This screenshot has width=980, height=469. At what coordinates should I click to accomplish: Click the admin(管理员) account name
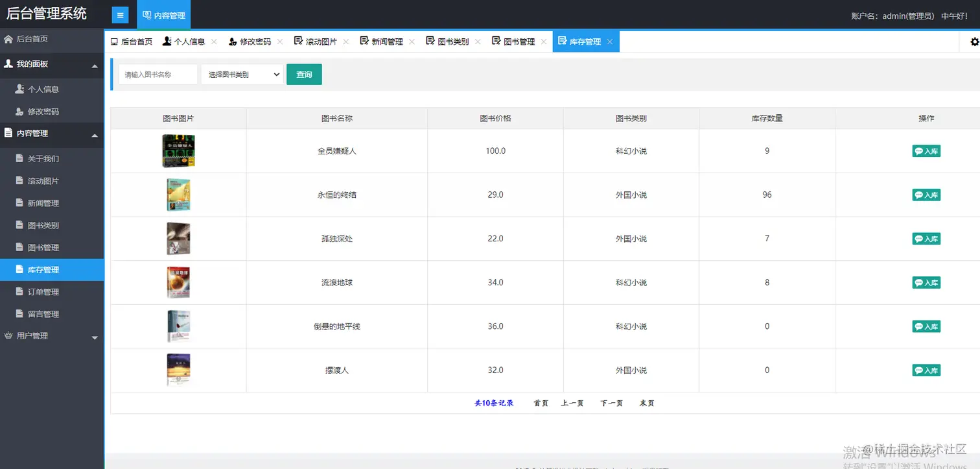coord(907,16)
